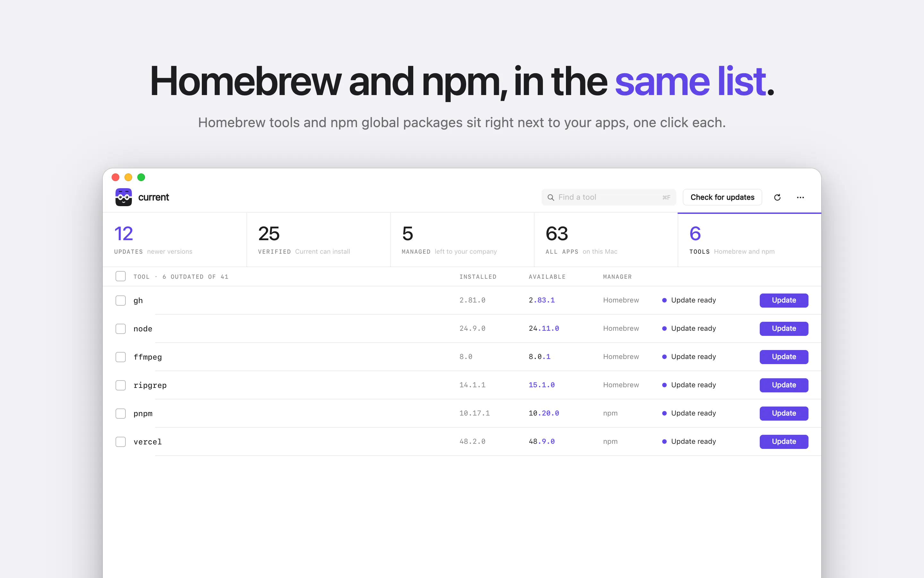Click available version 15.1.0
The width and height of the screenshot is (924, 578).
(542, 385)
